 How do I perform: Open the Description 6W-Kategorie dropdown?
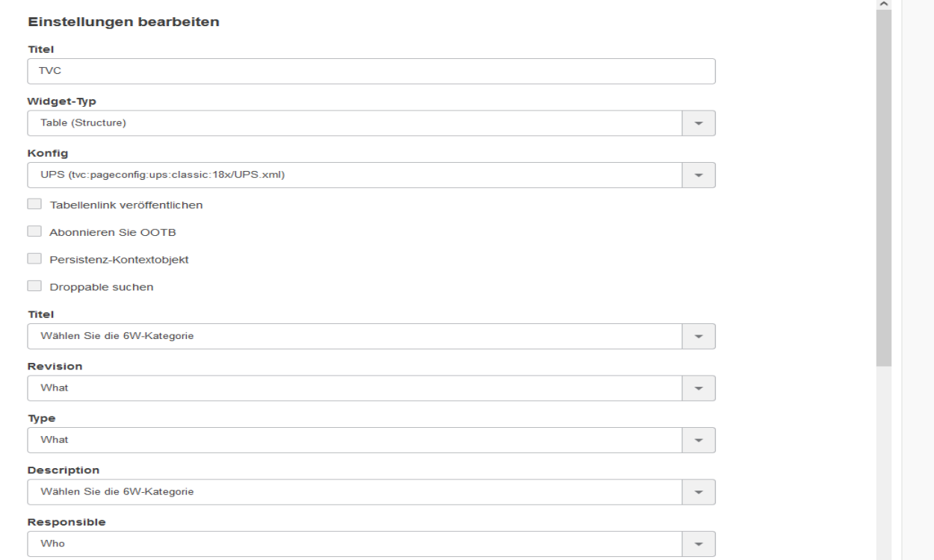(355, 492)
